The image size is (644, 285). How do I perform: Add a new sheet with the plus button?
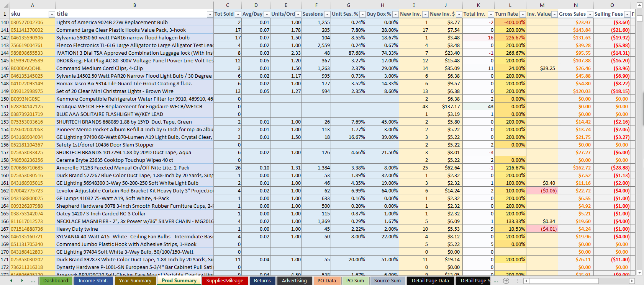506,281
